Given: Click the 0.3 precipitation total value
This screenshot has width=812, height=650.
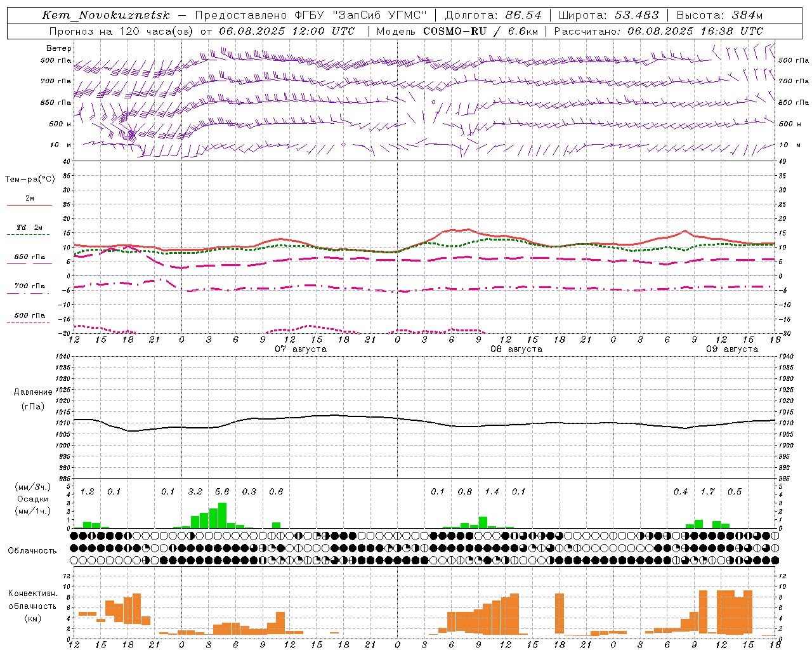Looking at the screenshot, I should [249, 491].
